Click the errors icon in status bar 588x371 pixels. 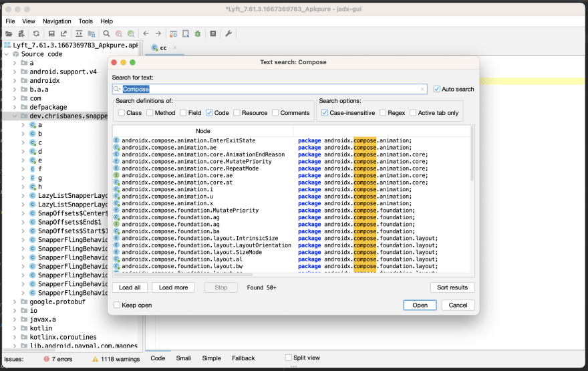click(47, 359)
